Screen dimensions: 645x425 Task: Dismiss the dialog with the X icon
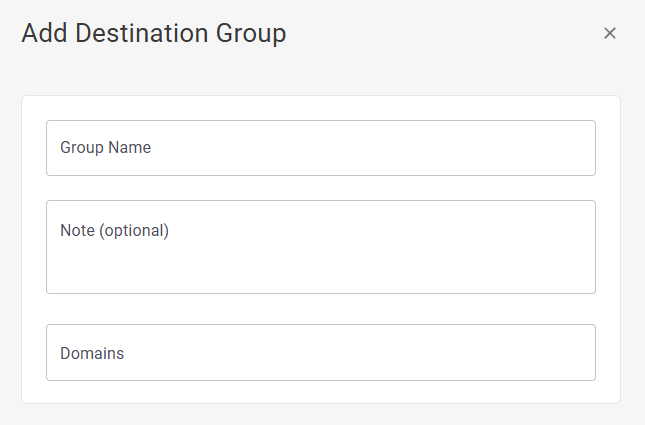tap(610, 33)
